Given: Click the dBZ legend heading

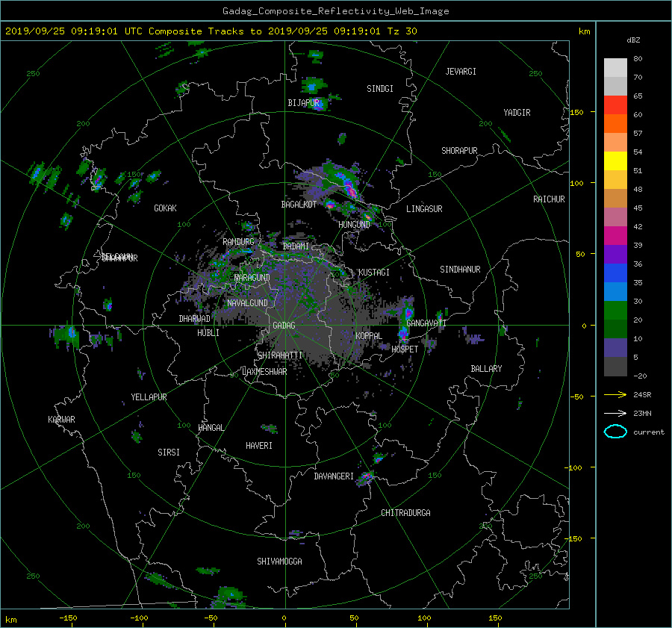Looking at the screenshot, I should click(x=633, y=40).
